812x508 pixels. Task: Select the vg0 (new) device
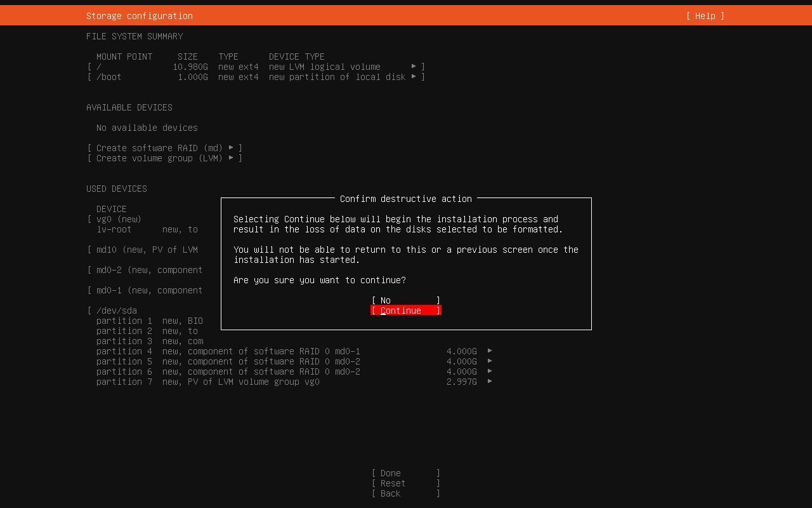click(x=119, y=219)
